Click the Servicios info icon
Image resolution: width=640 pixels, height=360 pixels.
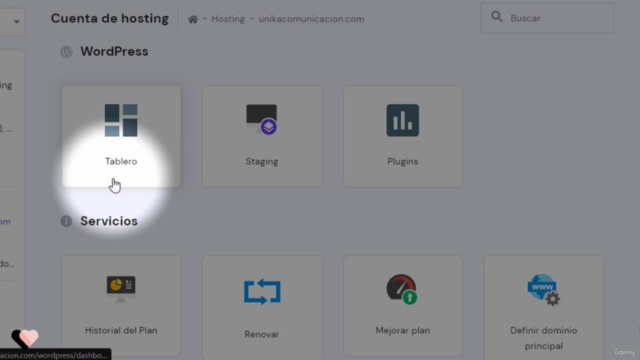point(66,221)
